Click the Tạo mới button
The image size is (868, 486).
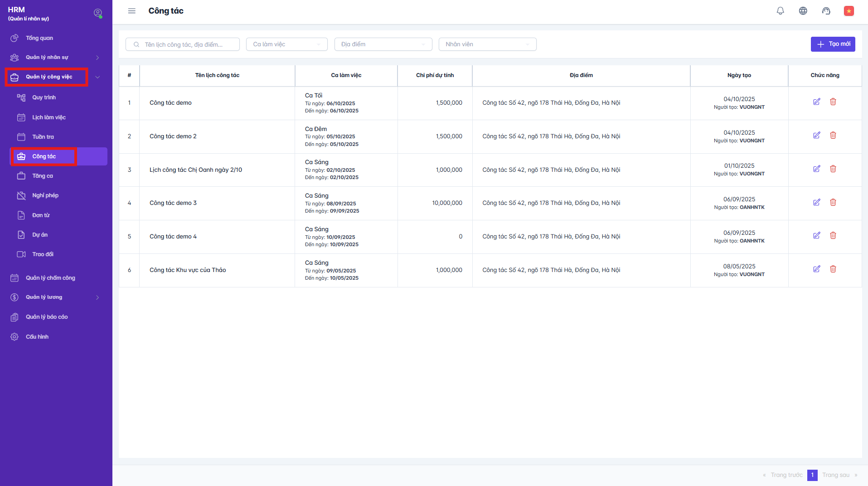[833, 44]
